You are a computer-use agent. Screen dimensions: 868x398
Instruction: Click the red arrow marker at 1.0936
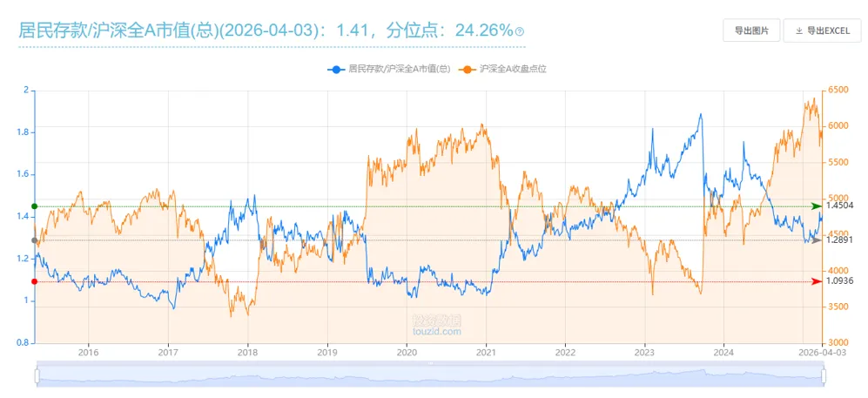pos(816,281)
